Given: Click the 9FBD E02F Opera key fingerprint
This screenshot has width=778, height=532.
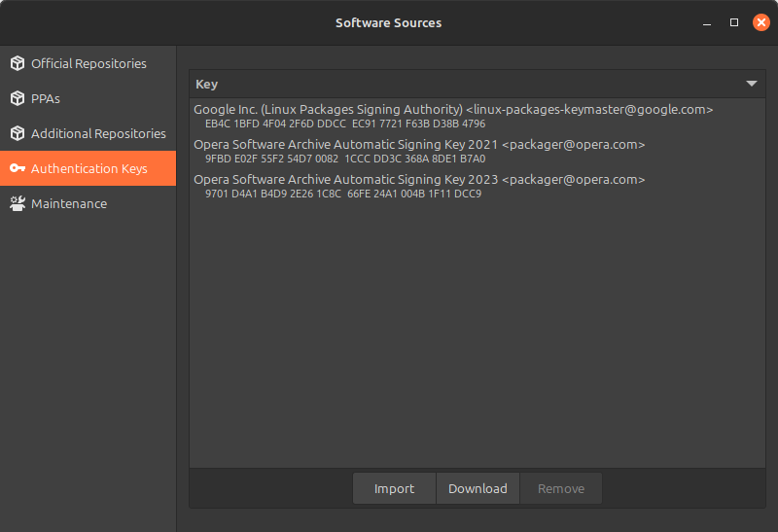Looking at the screenshot, I should [x=345, y=159].
